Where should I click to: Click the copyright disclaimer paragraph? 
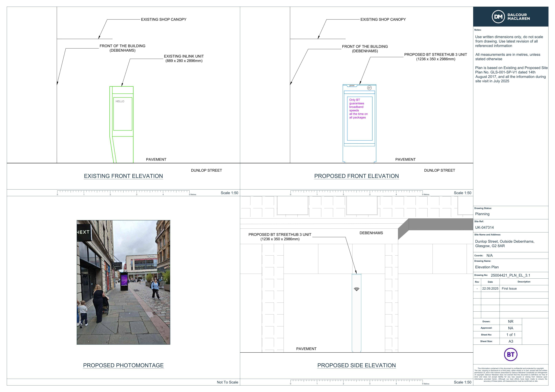(511, 375)
